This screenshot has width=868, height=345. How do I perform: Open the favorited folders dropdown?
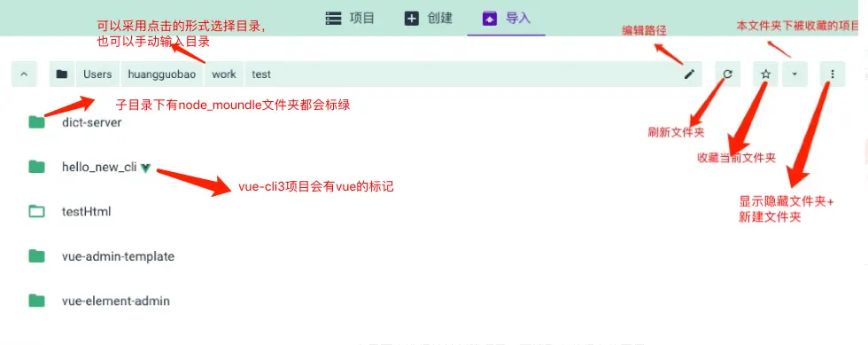point(794,74)
